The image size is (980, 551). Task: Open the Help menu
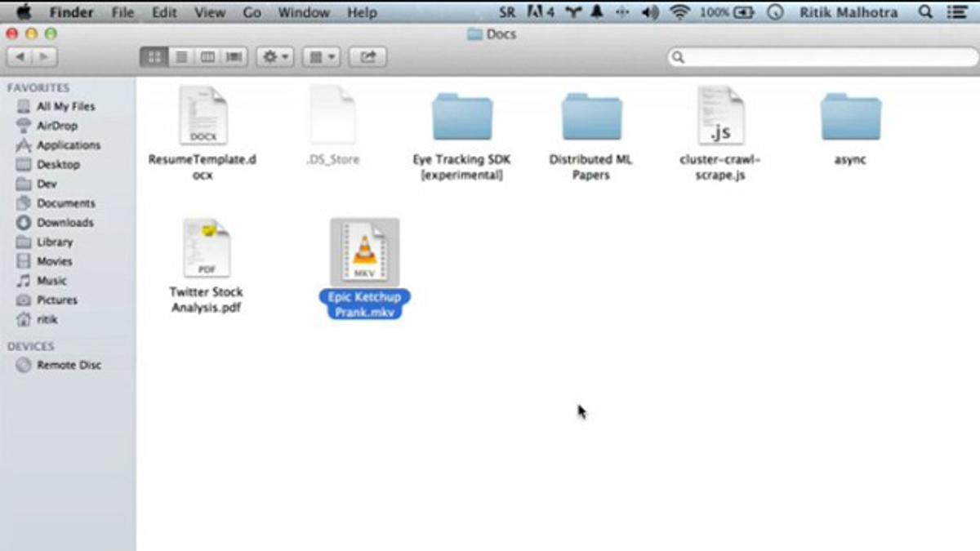[x=362, y=12]
